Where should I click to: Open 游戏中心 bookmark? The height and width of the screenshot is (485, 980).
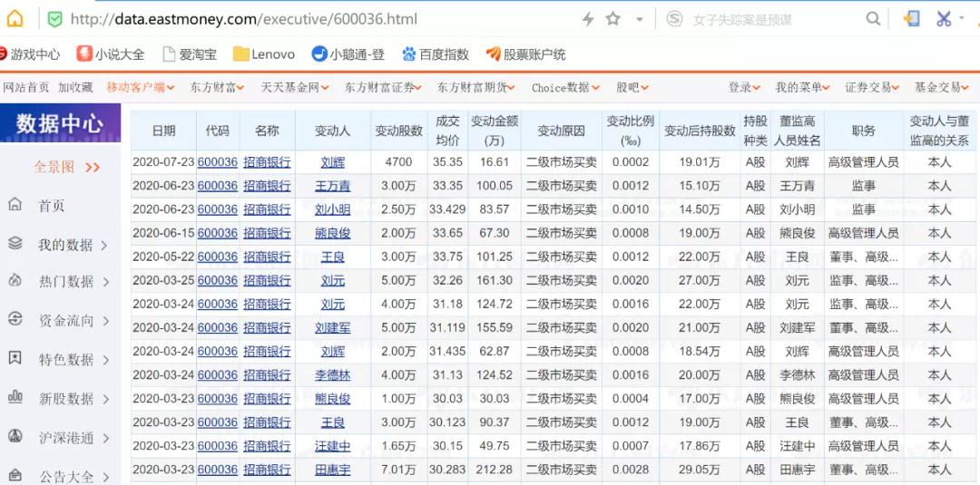click(29, 54)
